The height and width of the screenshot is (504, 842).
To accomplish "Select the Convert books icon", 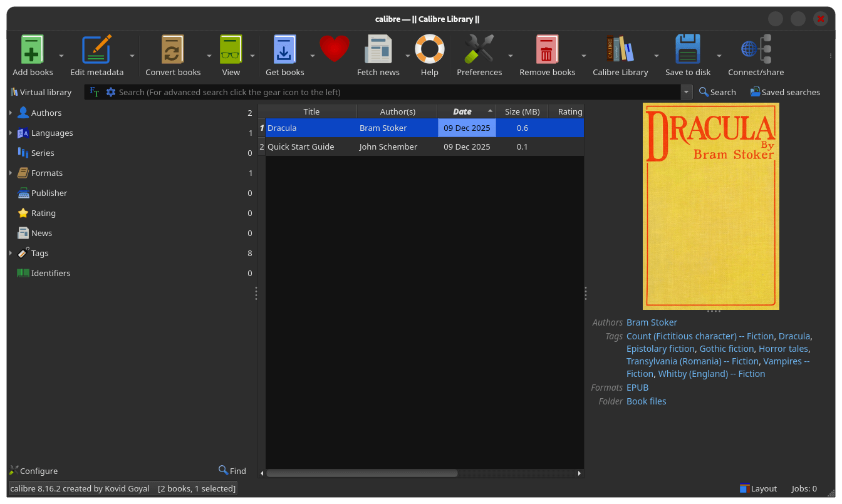I will tap(172, 49).
